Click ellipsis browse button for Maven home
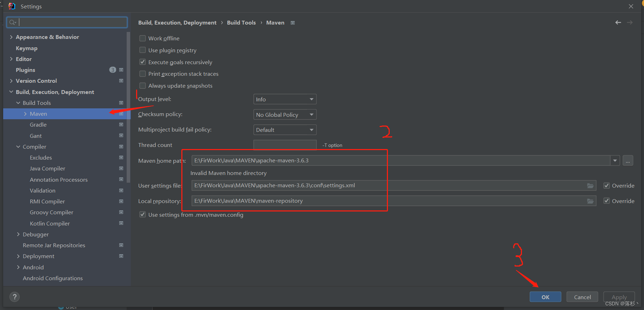 [628, 161]
